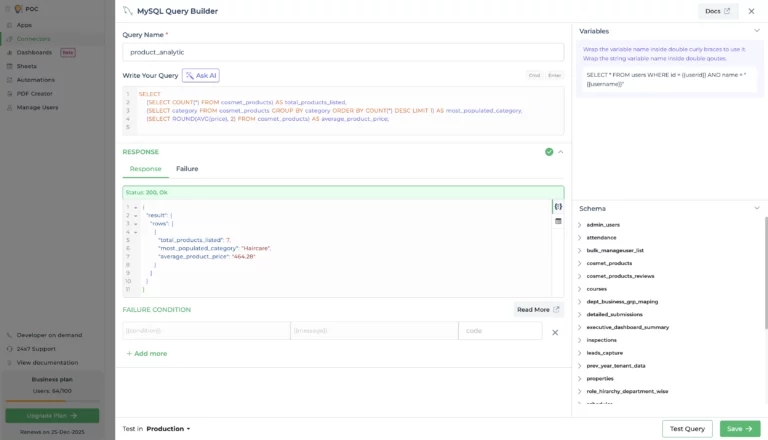Image resolution: width=768 pixels, height=440 pixels.
Task: Collapse the Variables panel
Action: pyautogui.click(x=756, y=31)
